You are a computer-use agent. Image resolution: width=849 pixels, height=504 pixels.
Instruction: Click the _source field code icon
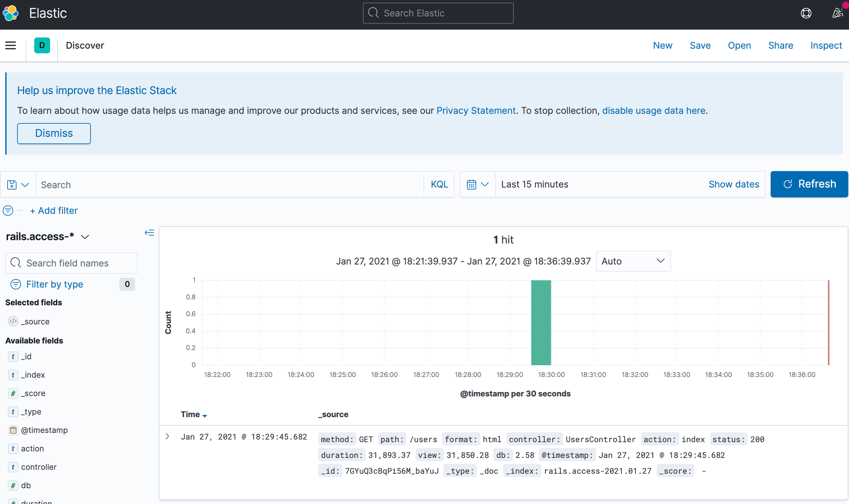pyautogui.click(x=13, y=321)
